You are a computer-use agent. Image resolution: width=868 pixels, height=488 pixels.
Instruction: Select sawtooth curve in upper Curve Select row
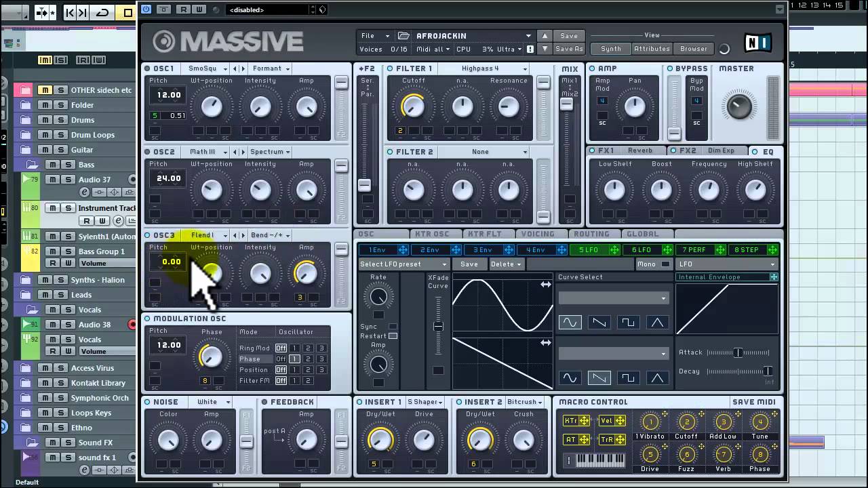pyautogui.click(x=599, y=323)
